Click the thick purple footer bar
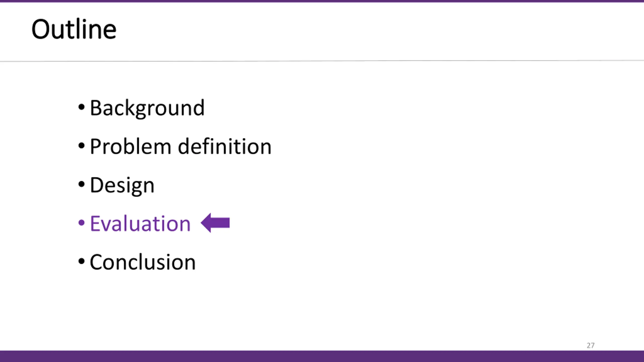 [322, 356]
